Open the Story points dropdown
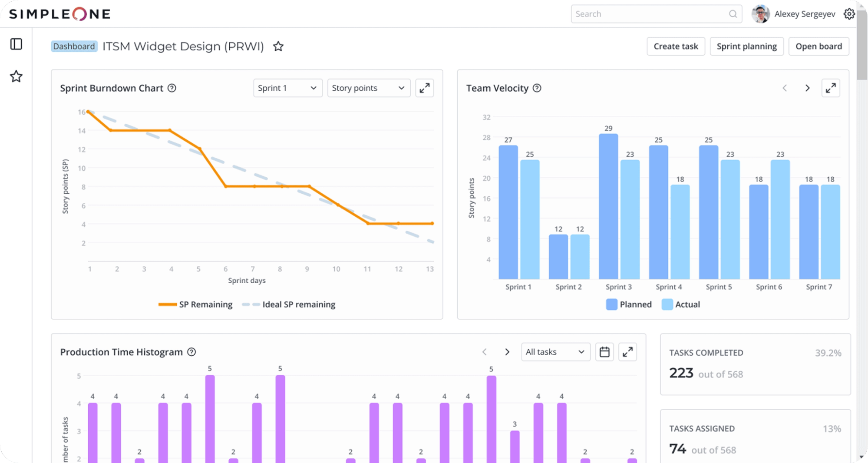This screenshot has height=463, width=868. (369, 88)
